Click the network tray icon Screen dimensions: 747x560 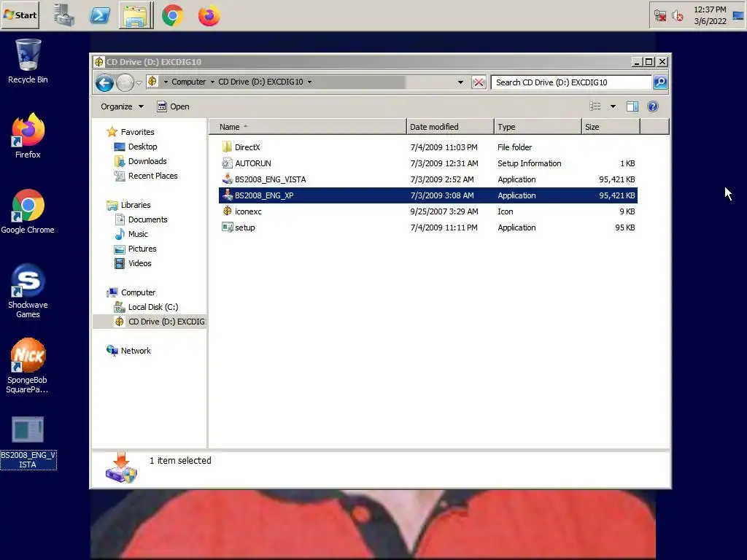click(x=660, y=16)
